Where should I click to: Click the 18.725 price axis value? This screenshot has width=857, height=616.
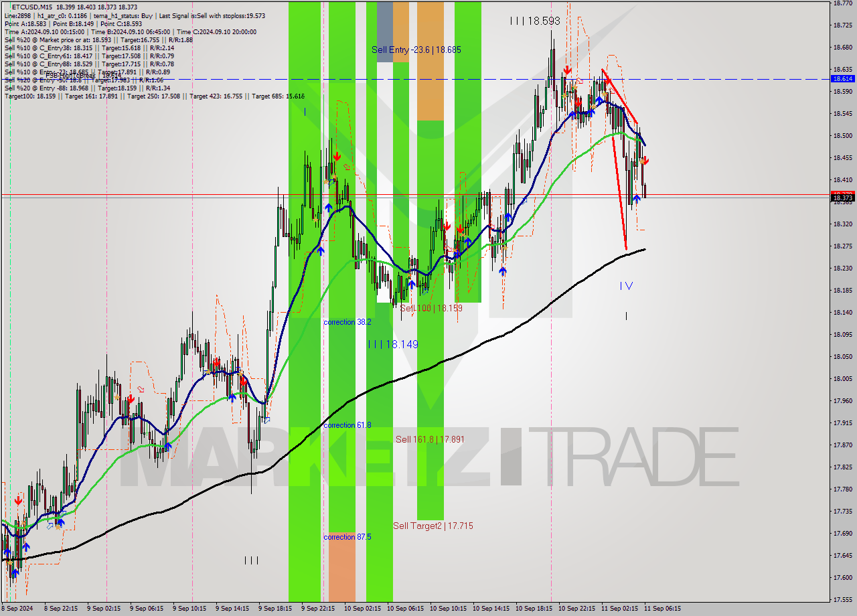tap(842, 25)
